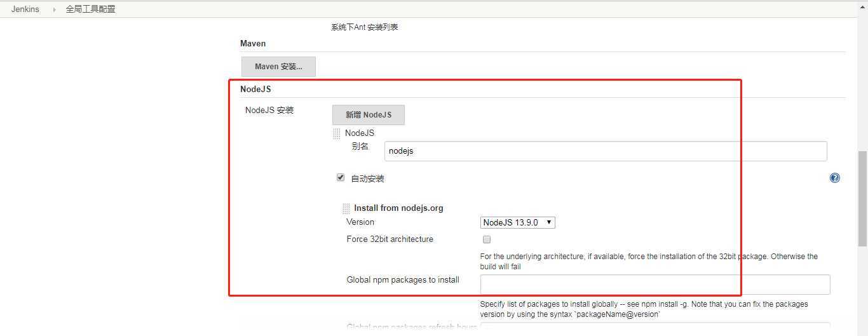Click the Global npm packages to install field
Viewport: 868px width, 336px height.
(x=655, y=285)
